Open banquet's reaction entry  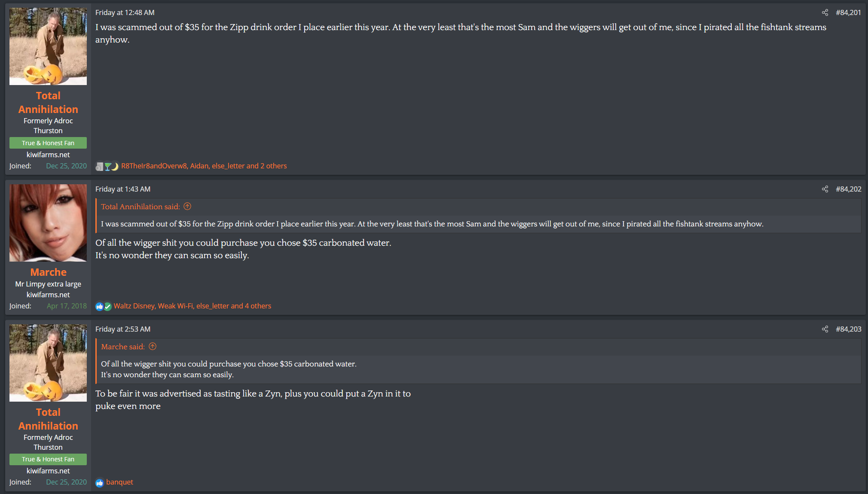[119, 482]
